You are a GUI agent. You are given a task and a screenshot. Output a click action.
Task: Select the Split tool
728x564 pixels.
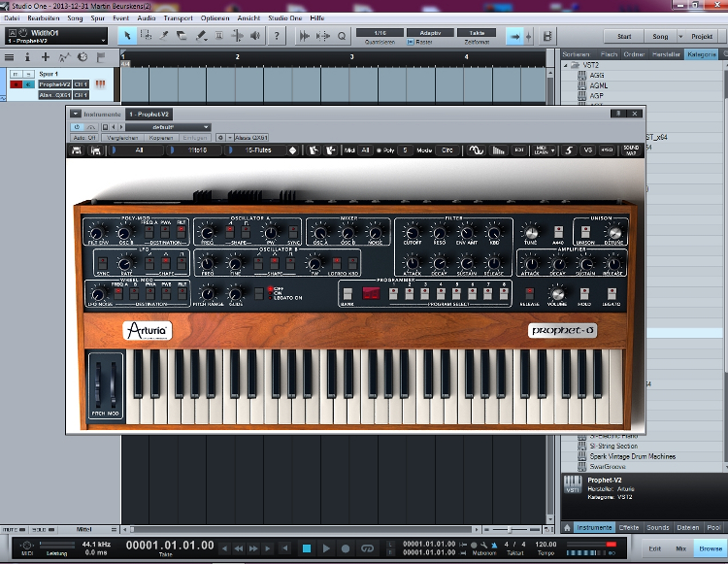pos(164,36)
